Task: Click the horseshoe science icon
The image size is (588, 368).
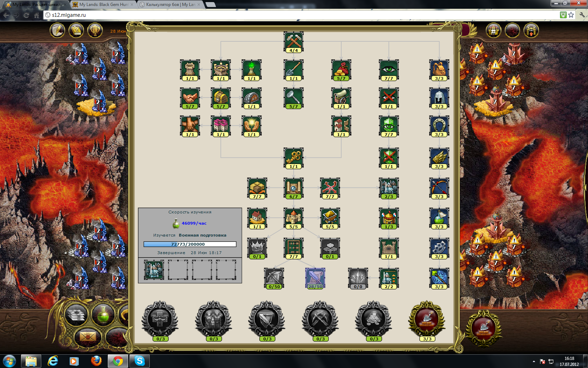Action: click(x=439, y=125)
